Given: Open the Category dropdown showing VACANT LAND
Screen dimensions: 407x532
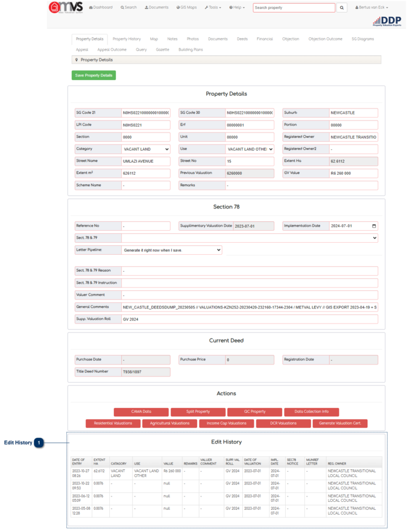Looking at the screenshot, I should click(146, 149).
